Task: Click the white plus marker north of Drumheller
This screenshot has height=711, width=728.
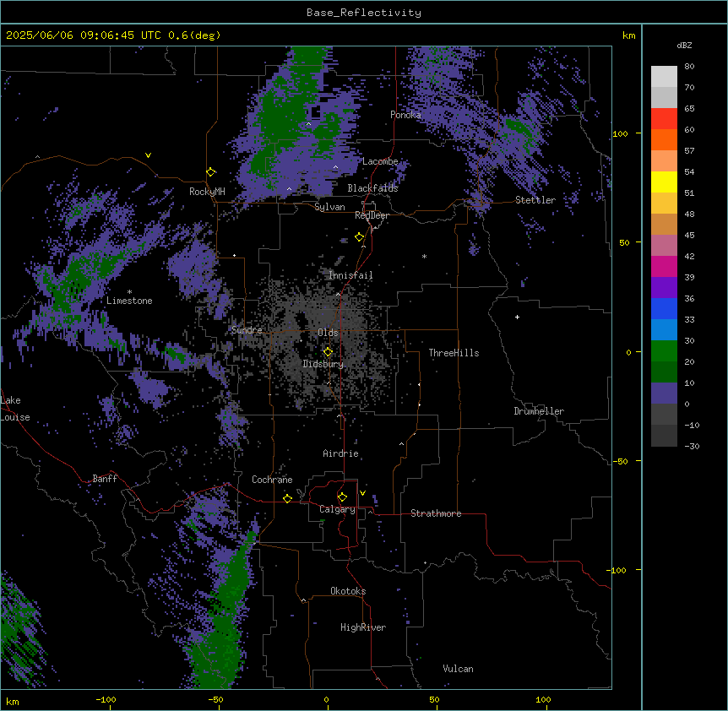Action: (517, 317)
